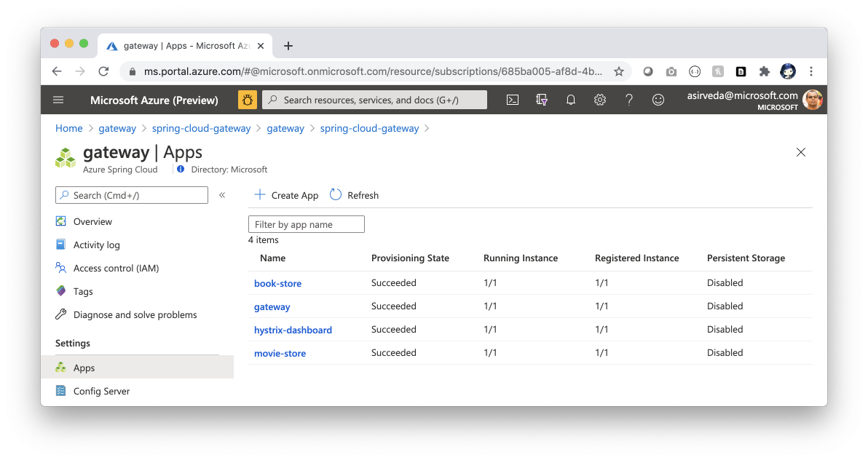The height and width of the screenshot is (460, 868).
Task: Click the last spring-cloud-gateway breadcrumb
Action: (369, 128)
